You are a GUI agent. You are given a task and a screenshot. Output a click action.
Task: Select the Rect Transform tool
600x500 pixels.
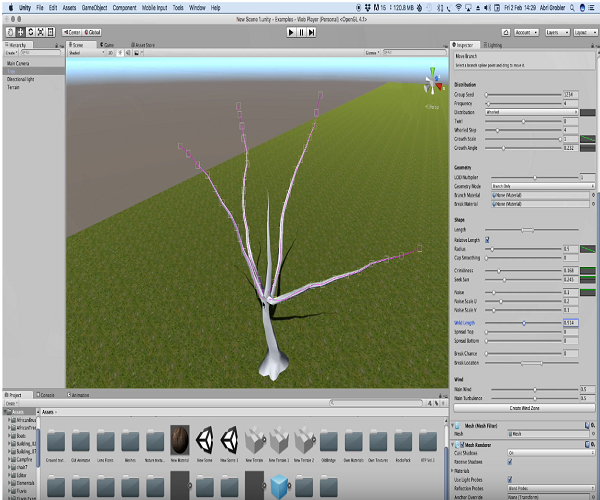click(x=51, y=32)
